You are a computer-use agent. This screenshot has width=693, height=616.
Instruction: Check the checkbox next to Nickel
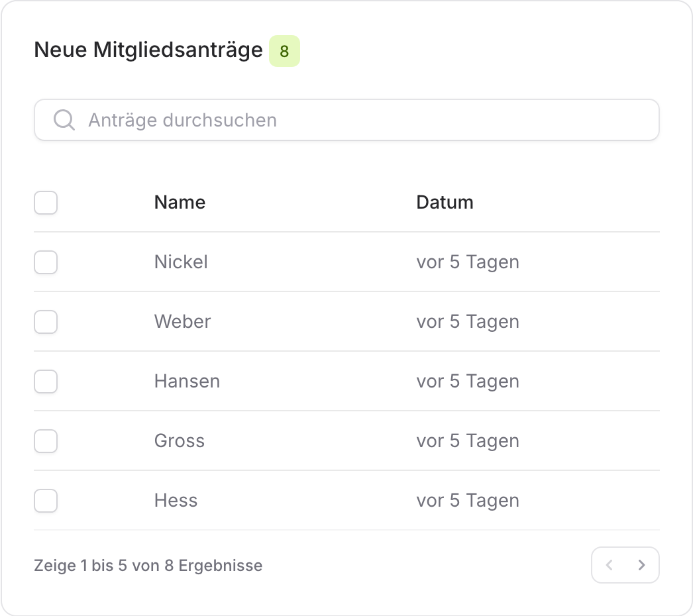pos(45,262)
